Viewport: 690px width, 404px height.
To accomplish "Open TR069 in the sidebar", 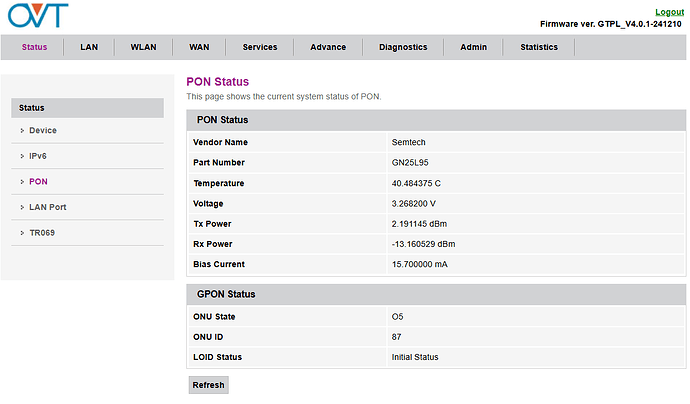I will 42,233.
